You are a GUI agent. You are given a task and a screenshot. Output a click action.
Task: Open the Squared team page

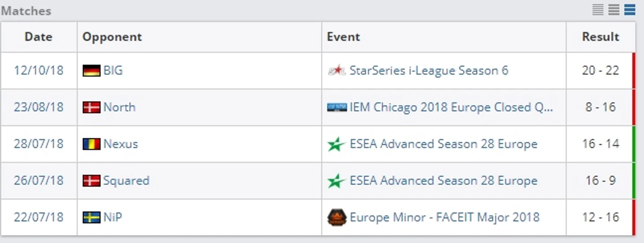(x=126, y=180)
